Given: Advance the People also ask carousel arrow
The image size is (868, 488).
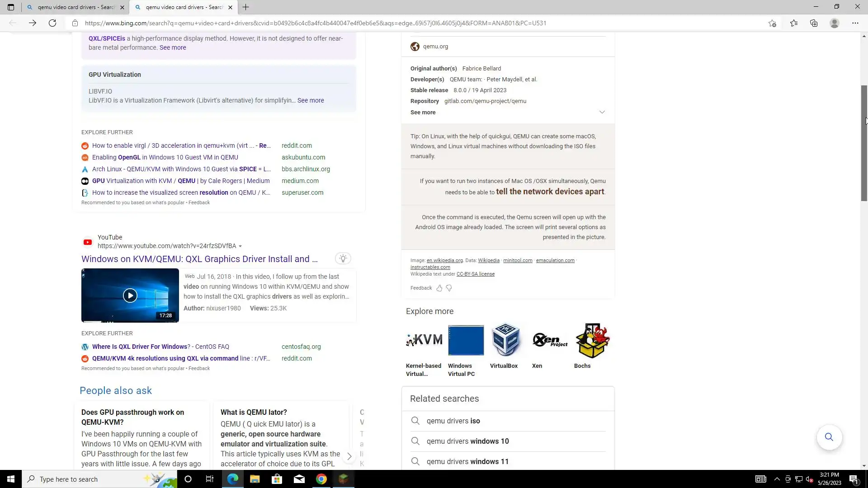Looking at the screenshot, I should coord(349,456).
